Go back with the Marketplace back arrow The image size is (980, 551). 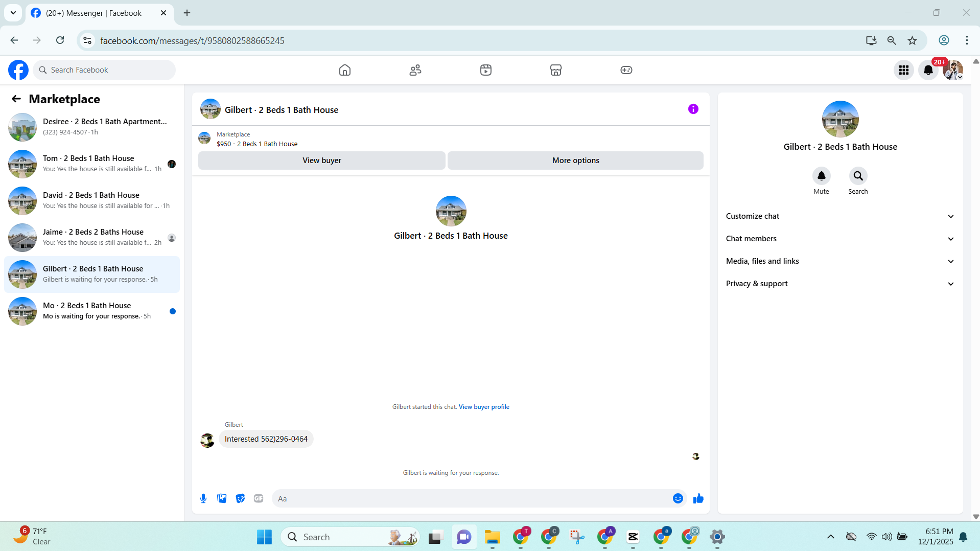pos(16,99)
